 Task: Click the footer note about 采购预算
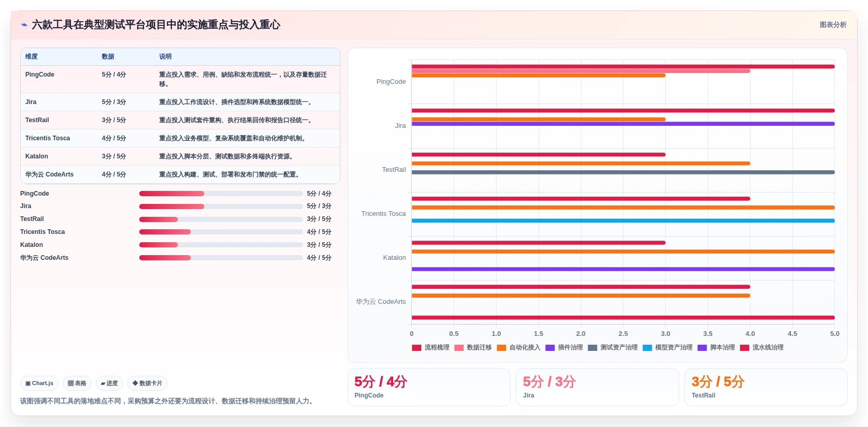coord(168,401)
